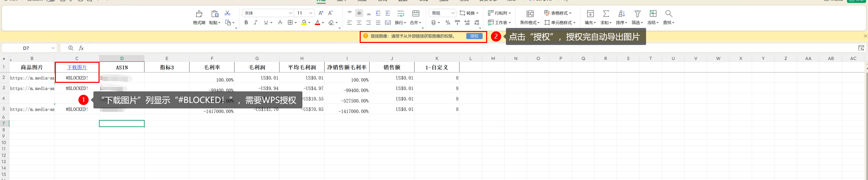Click the Freeze panes (冻结) icon
Screen dimensions: 868x180
[653, 14]
